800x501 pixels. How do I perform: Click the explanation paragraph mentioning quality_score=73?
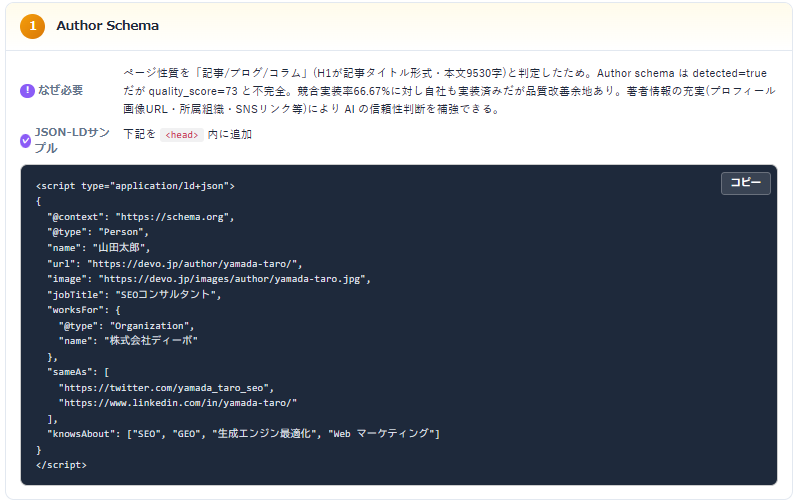[449, 91]
